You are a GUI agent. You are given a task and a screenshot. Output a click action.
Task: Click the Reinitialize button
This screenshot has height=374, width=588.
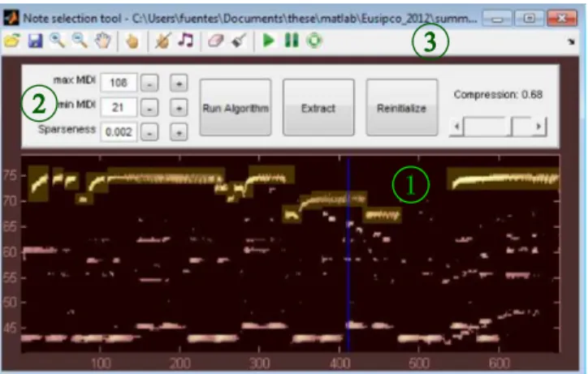point(402,108)
